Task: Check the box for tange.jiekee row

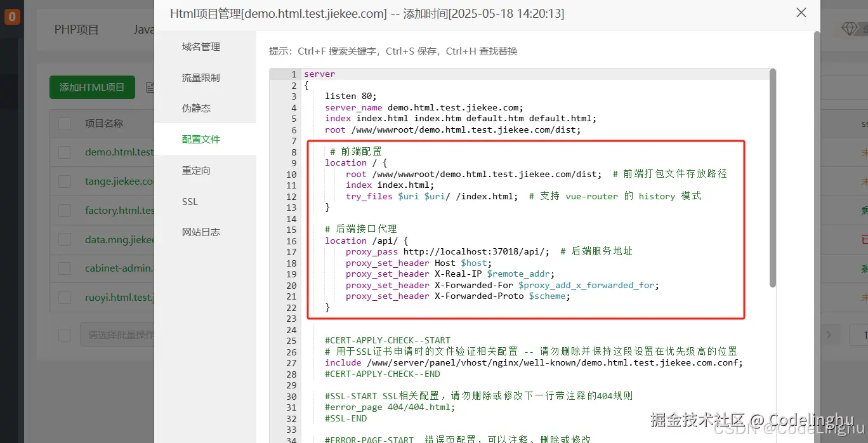Action: (x=65, y=182)
